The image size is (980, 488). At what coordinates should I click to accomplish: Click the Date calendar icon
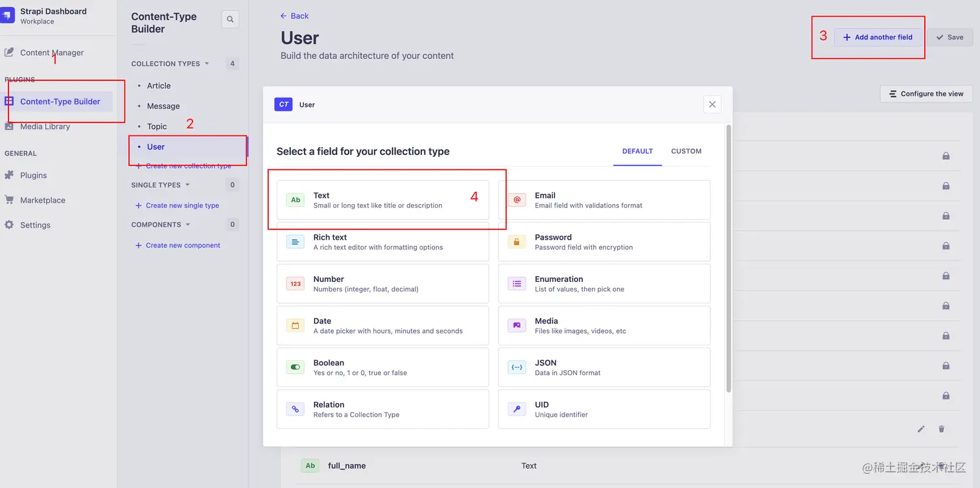(296, 325)
